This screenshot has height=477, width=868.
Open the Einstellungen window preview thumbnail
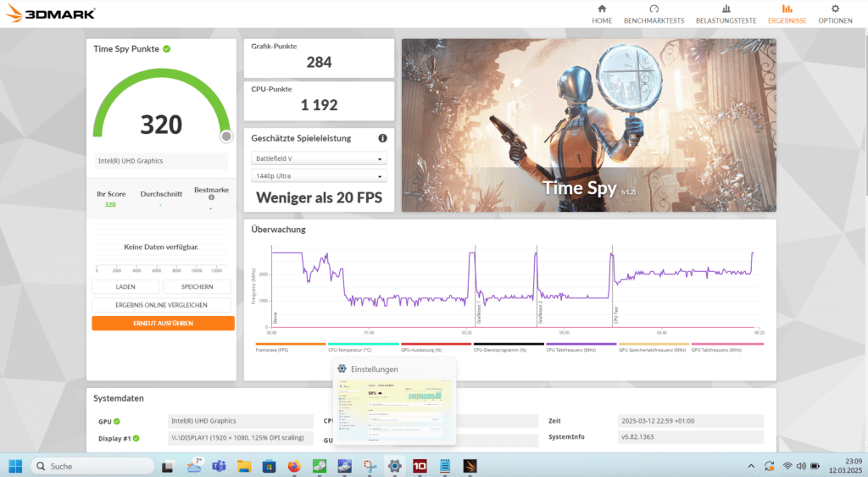click(x=394, y=409)
